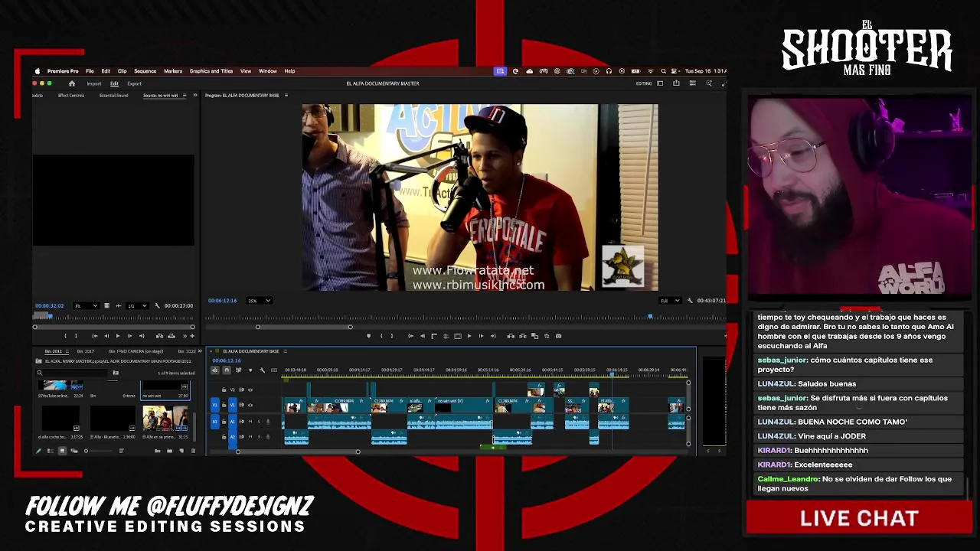
Task: Open the Apple menu
Action: pyautogui.click(x=38, y=71)
